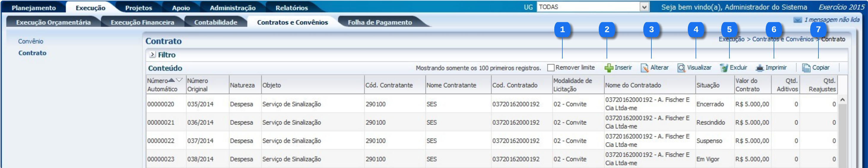
Task: Open the Folha de Pagamento subtab
Action: (380, 22)
